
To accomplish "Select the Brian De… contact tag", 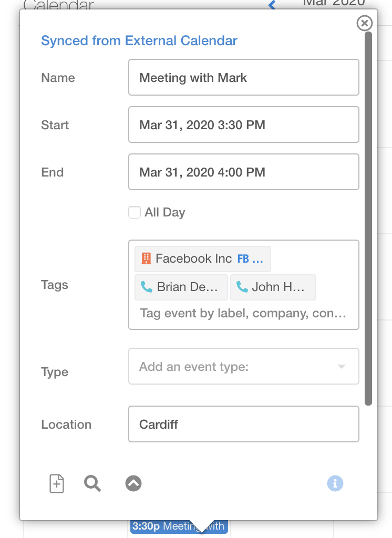I will click(x=181, y=287).
